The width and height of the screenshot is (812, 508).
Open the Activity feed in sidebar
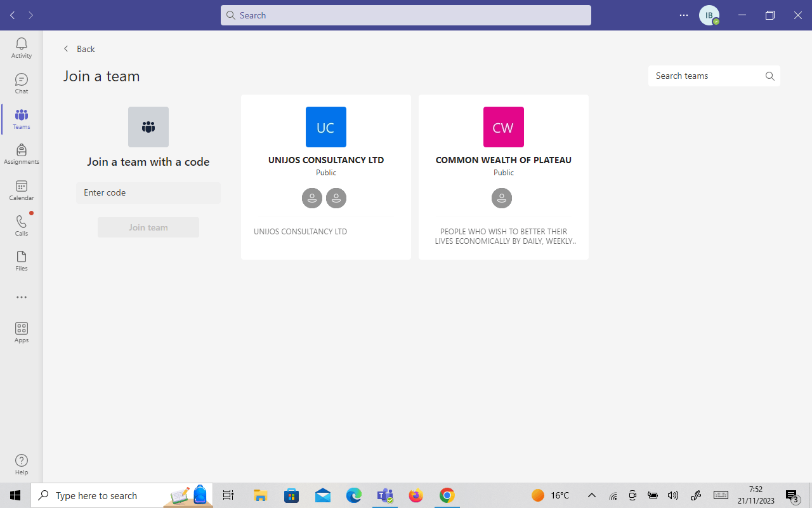pyautogui.click(x=22, y=48)
